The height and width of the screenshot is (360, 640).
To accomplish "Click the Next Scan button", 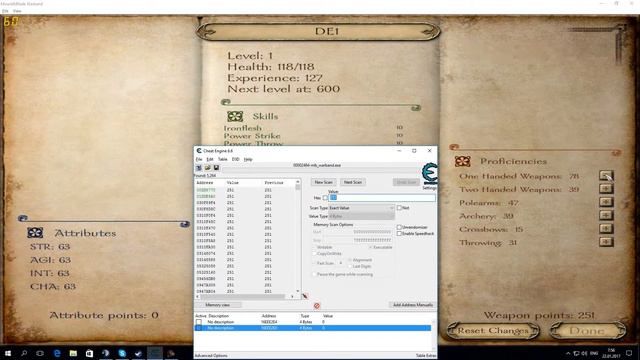I will point(353,182).
